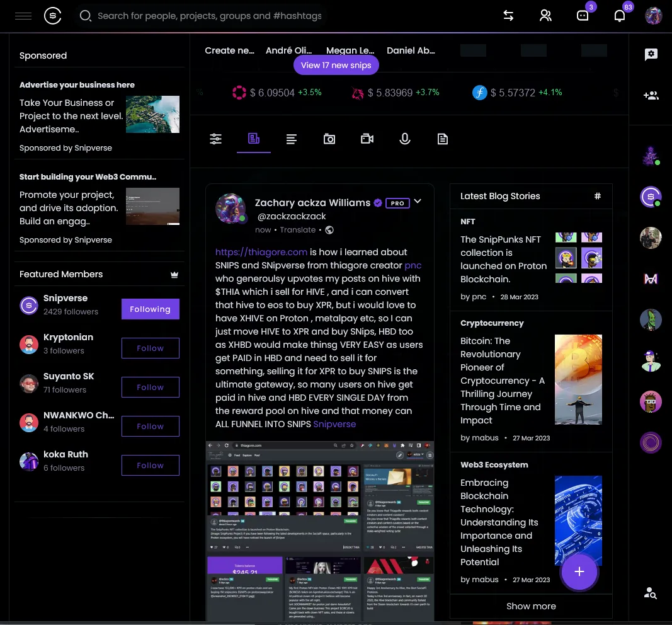
Task: Open Embracing Blockchain Technology story
Action: coord(499,522)
